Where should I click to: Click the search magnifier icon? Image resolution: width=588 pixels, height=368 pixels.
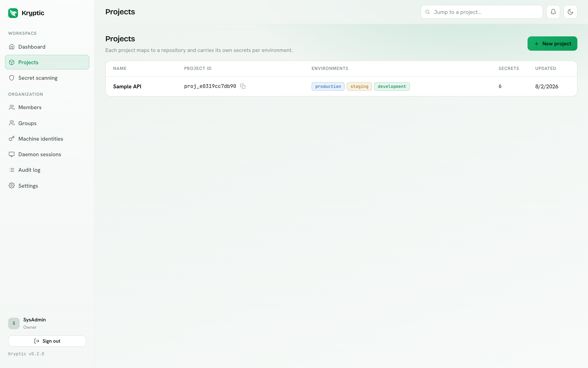428,12
